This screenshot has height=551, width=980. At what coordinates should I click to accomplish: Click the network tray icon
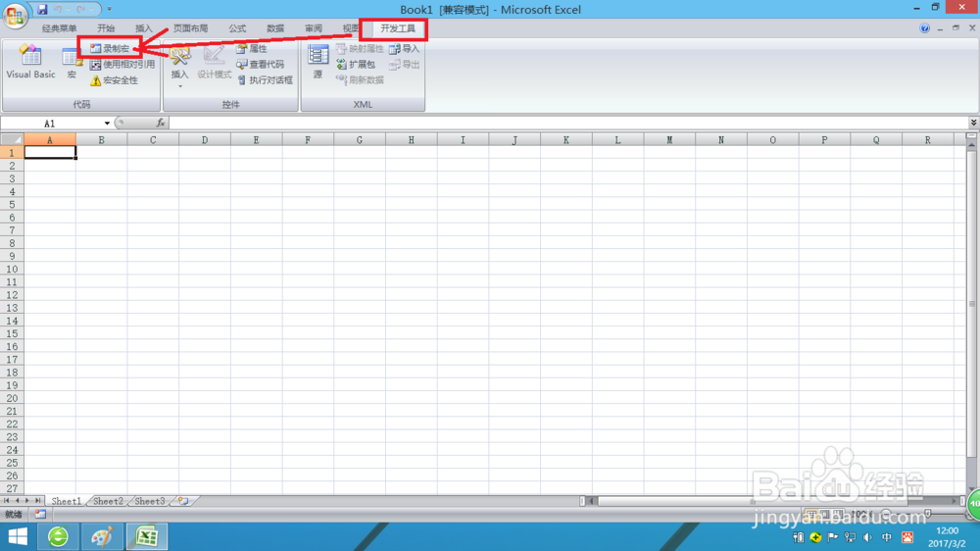pos(850,537)
